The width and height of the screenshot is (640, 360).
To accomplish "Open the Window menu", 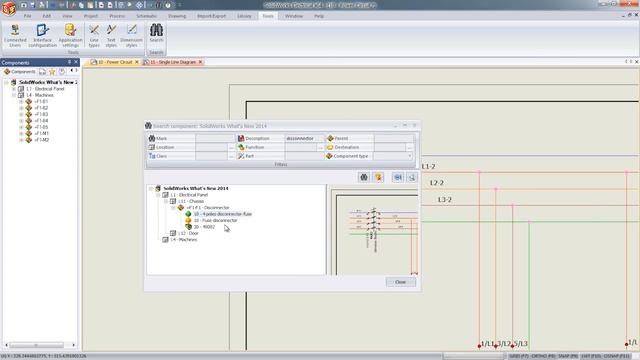I will pos(294,16).
